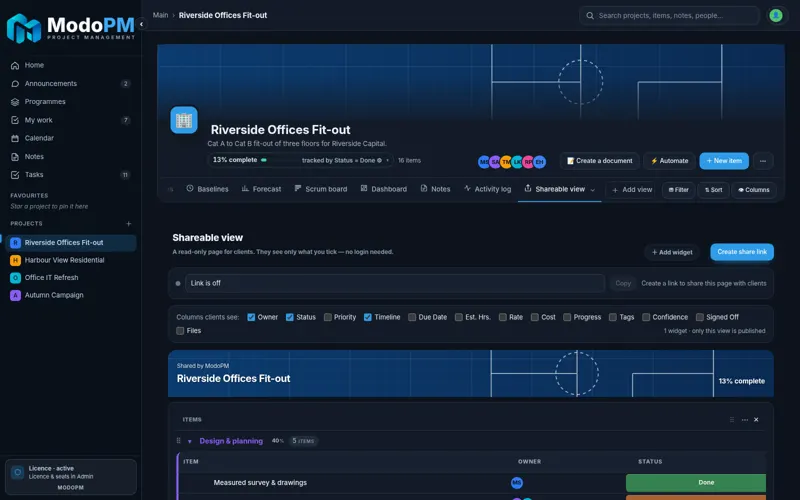Open Home via its house icon

pyautogui.click(x=15, y=65)
